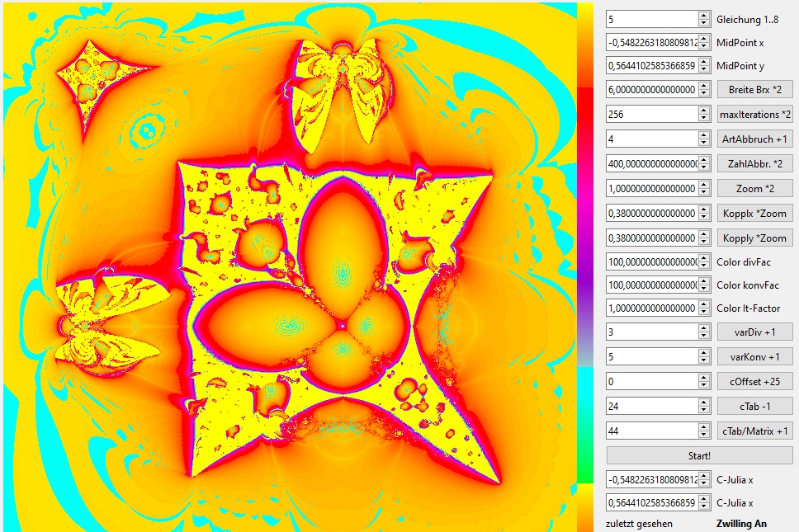Lower Zoom value with its down arrow

coord(704,193)
